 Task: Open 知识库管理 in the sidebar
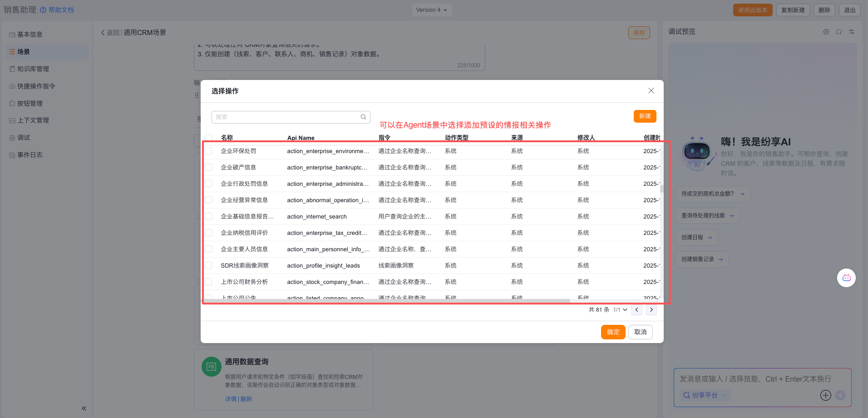[33, 69]
